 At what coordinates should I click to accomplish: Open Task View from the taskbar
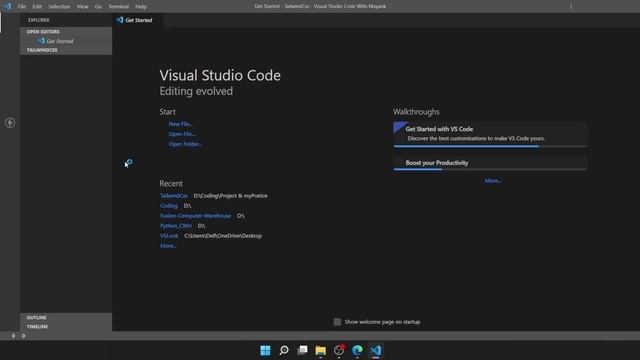[302, 350]
